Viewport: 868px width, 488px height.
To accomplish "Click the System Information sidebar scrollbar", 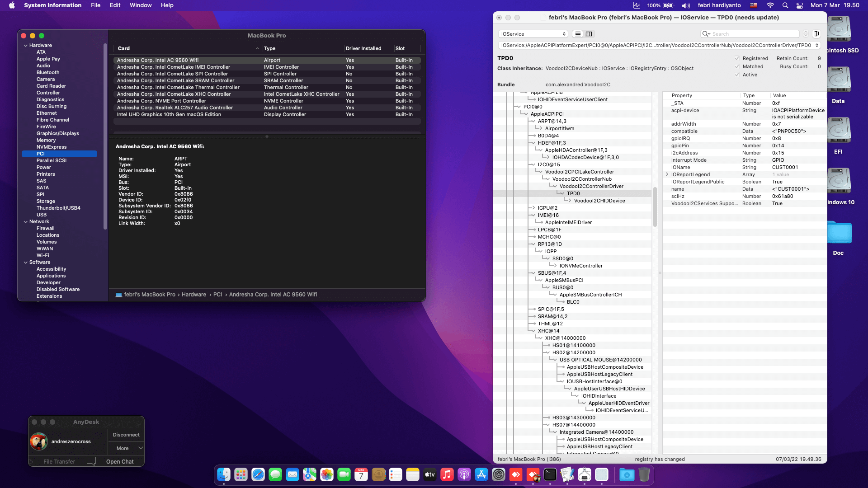I will [x=105, y=136].
